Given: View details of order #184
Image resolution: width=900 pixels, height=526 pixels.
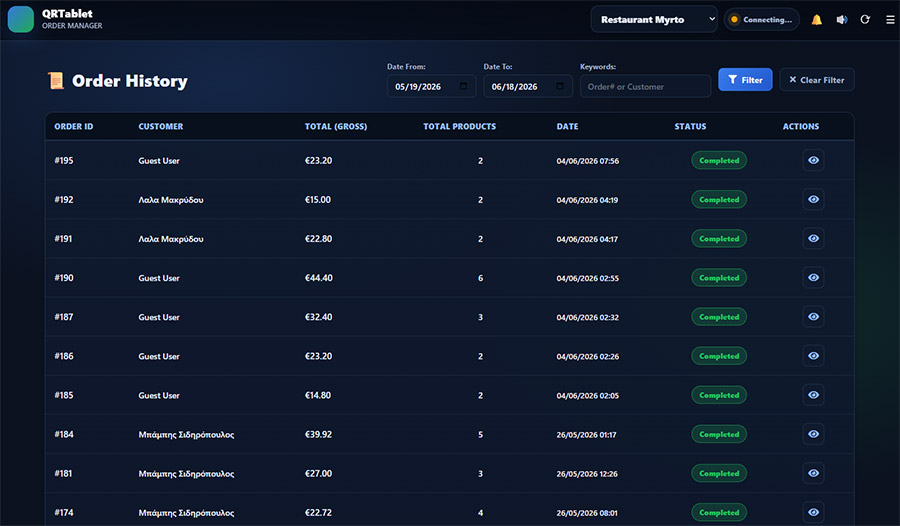Looking at the screenshot, I should 813,434.
